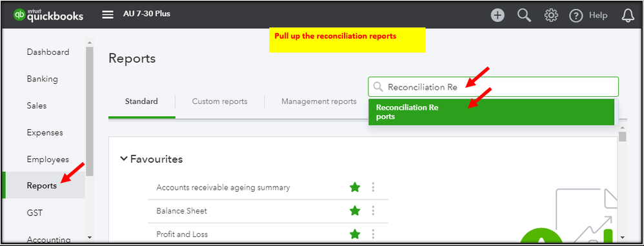Viewport: 644px width, 246px height.
Task: Open Sales in sidebar
Action: tap(37, 105)
